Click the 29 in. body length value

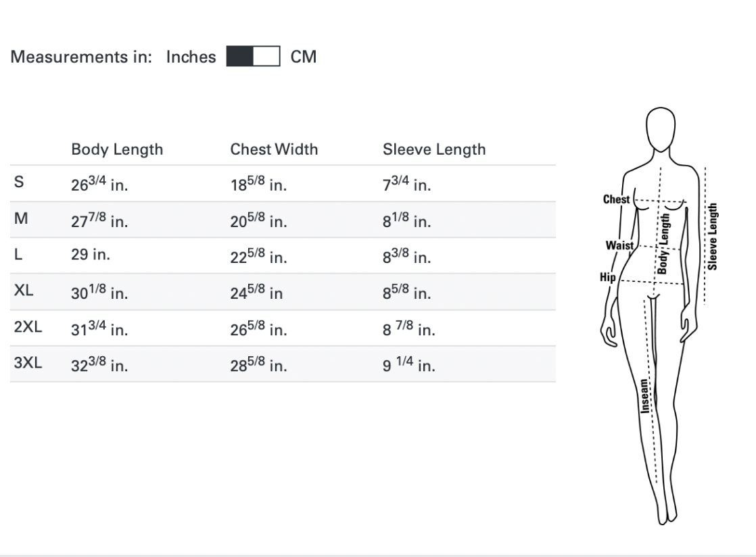point(91,256)
